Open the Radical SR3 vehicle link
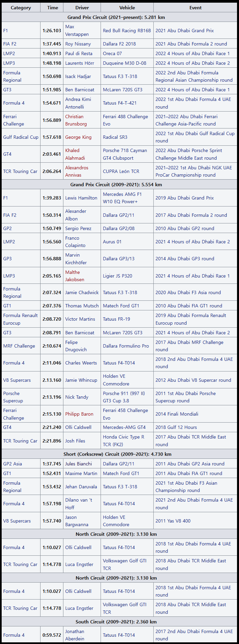The image size is (239, 644). [115, 137]
